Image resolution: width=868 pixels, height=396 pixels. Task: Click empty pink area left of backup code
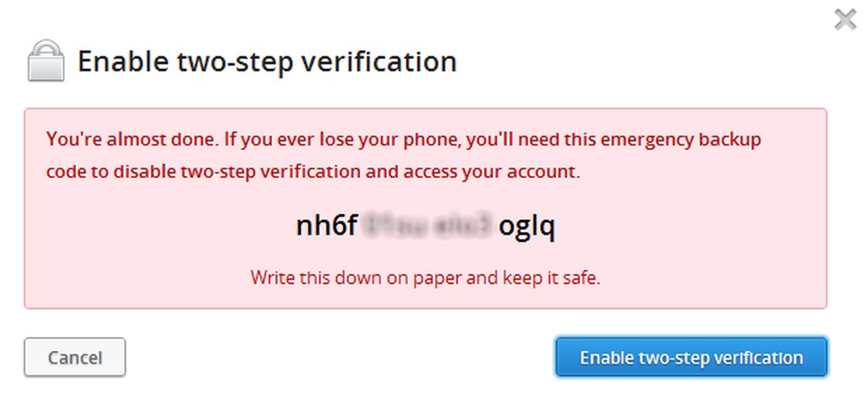(x=159, y=228)
